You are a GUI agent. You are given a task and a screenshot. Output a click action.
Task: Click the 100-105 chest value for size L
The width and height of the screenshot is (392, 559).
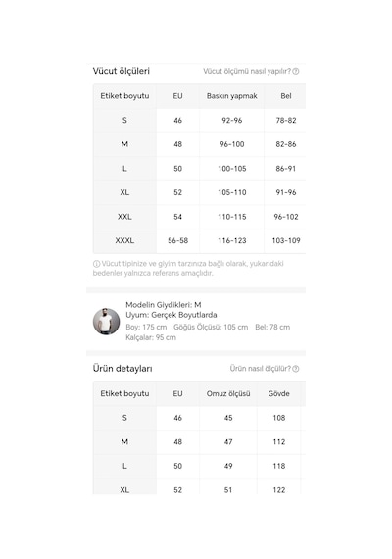[x=232, y=169]
